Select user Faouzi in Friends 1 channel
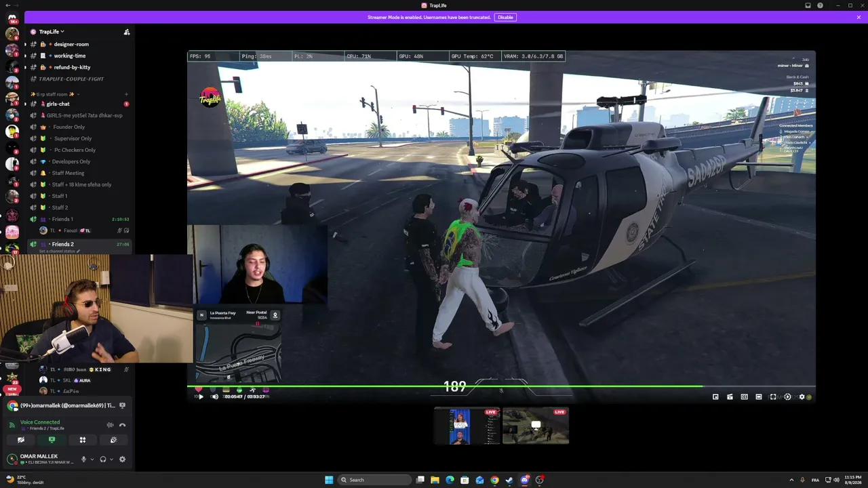868x488 pixels. [x=84, y=230]
